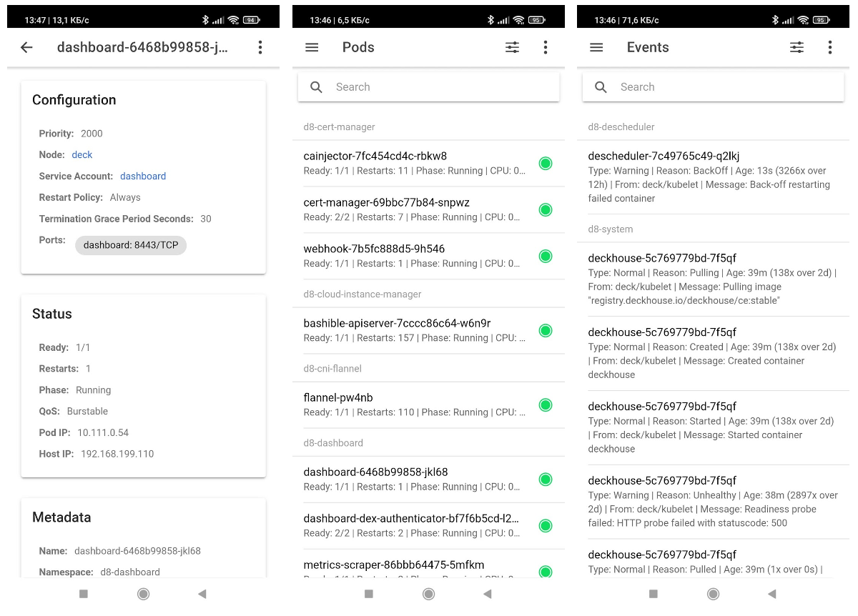Open overflow menu on pod details screen
Screen dimensions: 858x616
[x=260, y=47]
